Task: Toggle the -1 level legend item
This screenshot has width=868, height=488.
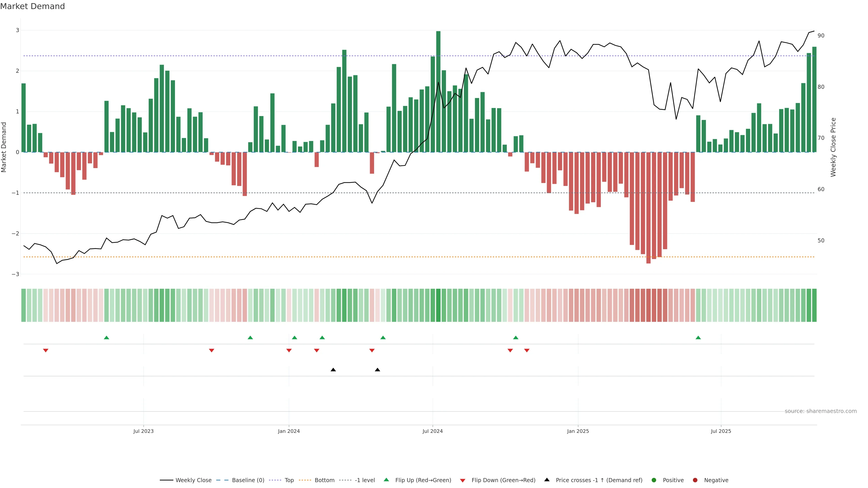Action: pyautogui.click(x=365, y=480)
